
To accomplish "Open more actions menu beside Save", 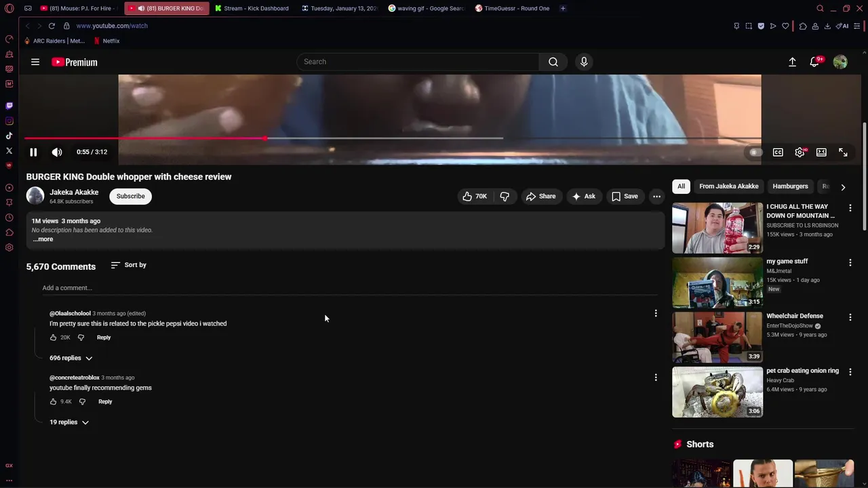I will click(x=656, y=197).
